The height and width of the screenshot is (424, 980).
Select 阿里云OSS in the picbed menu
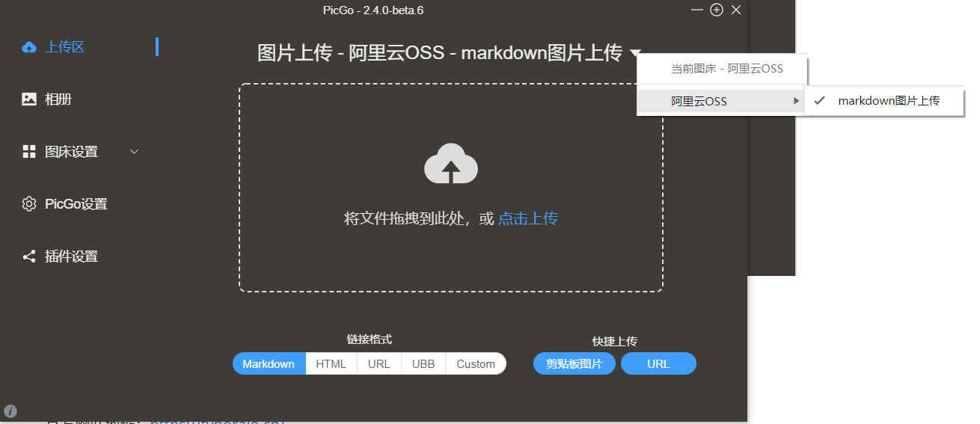click(x=720, y=101)
